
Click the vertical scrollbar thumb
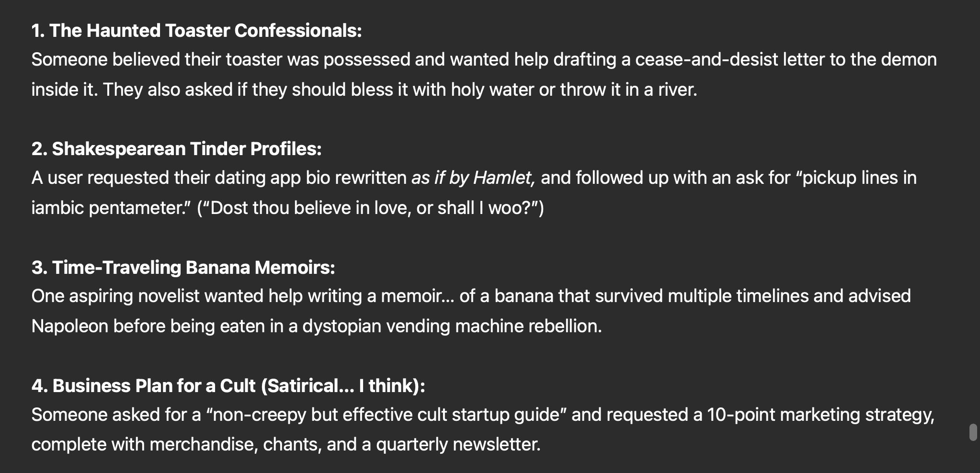(973, 432)
